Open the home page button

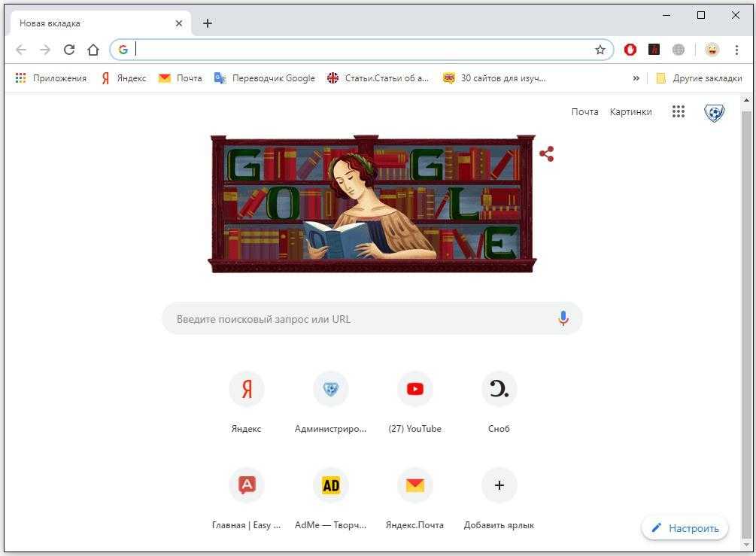click(93, 50)
